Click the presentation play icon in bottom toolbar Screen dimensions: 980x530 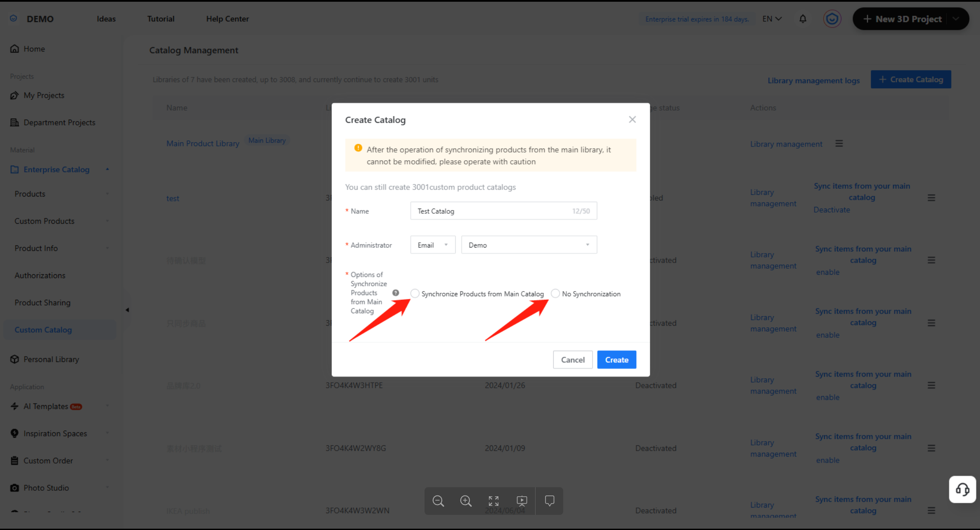point(522,501)
